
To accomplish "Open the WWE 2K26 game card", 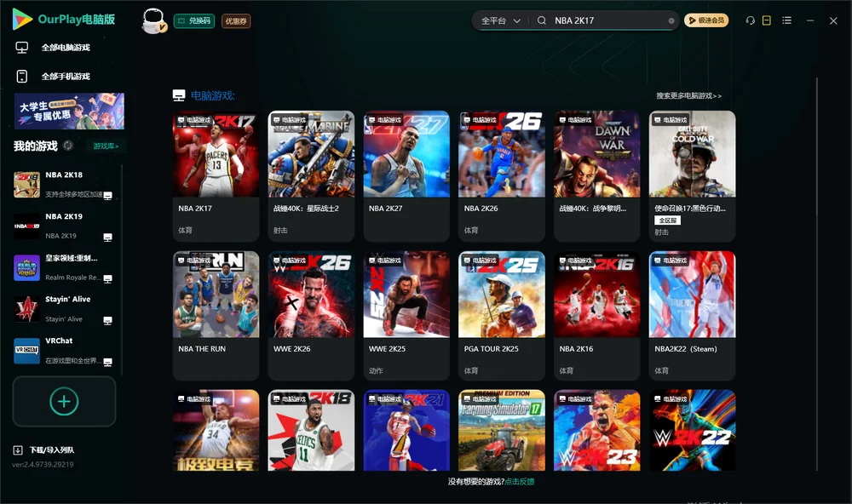I will pyautogui.click(x=311, y=316).
